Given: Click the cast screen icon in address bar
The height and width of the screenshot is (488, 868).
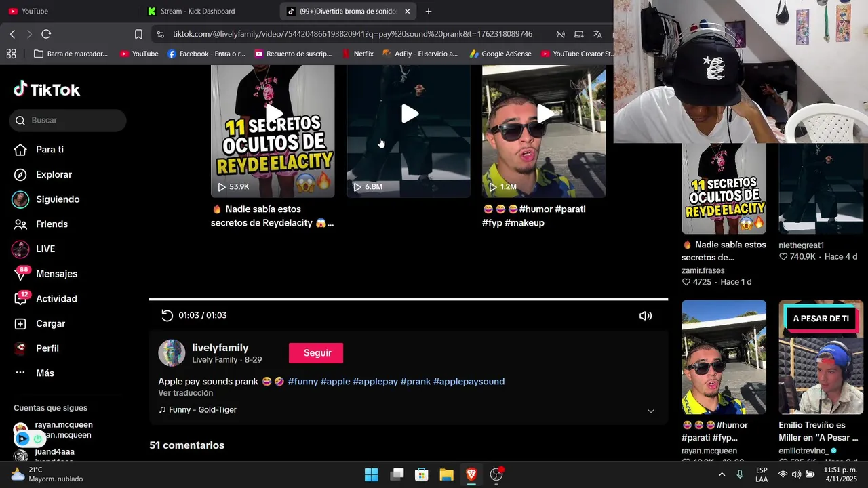Looking at the screenshot, I should coord(578,34).
